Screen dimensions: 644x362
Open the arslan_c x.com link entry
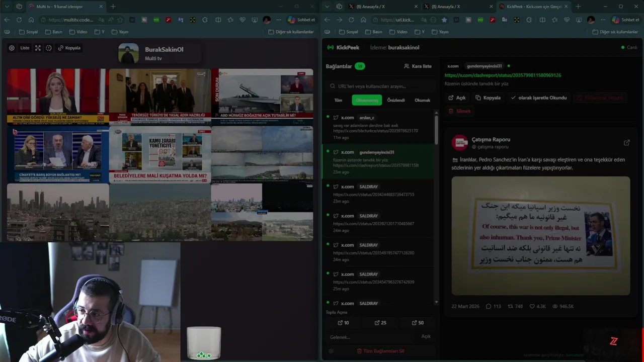377,127
